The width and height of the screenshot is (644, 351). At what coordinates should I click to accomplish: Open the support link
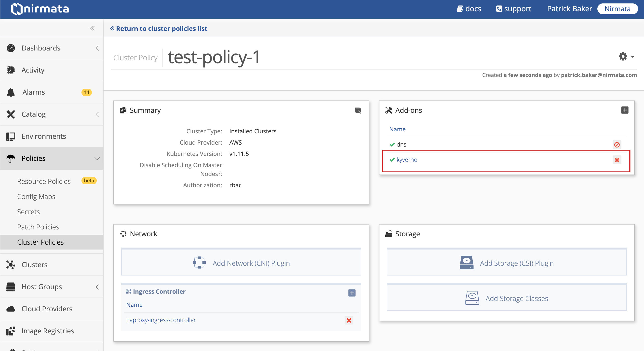514,9
